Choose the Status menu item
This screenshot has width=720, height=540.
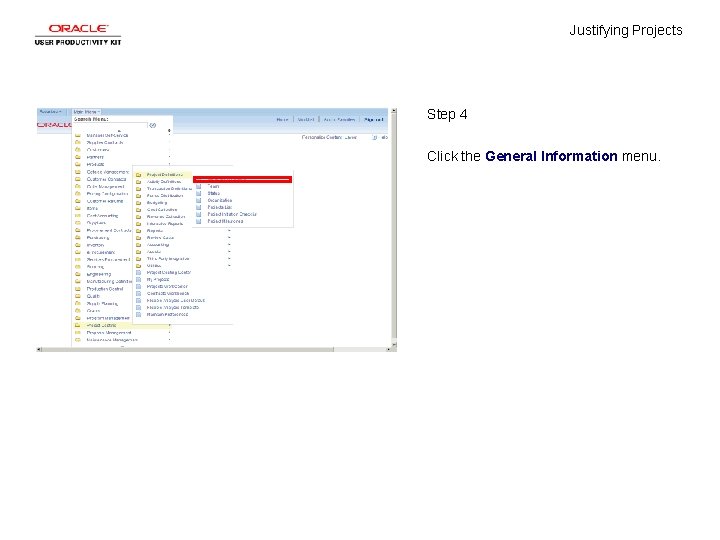(x=214, y=193)
